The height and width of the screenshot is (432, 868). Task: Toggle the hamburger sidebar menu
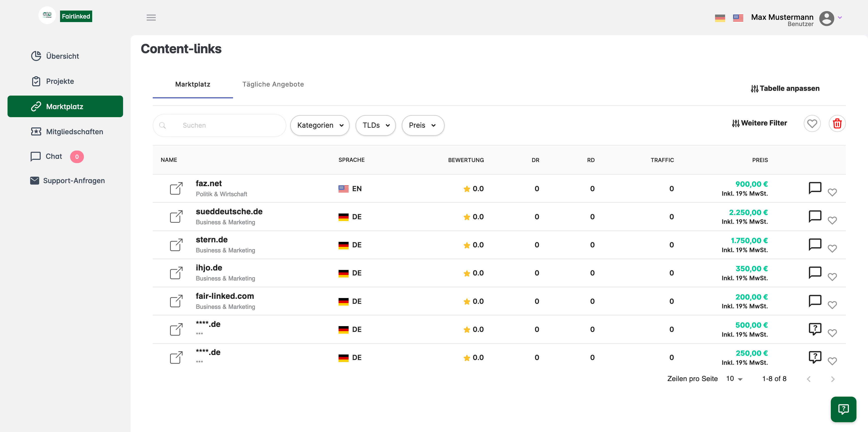pos(151,18)
